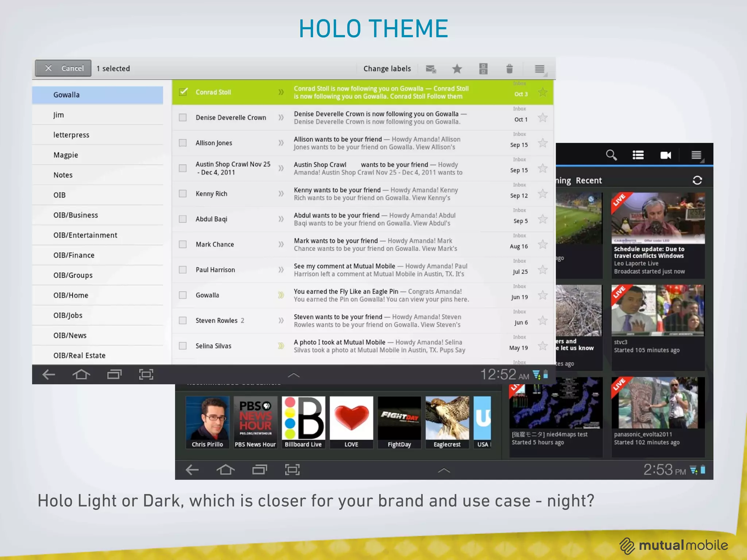747x560 pixels.
Task: Open the Leo Laporte Live broadcast thumbnail
Action: click(x=658, y=218)
